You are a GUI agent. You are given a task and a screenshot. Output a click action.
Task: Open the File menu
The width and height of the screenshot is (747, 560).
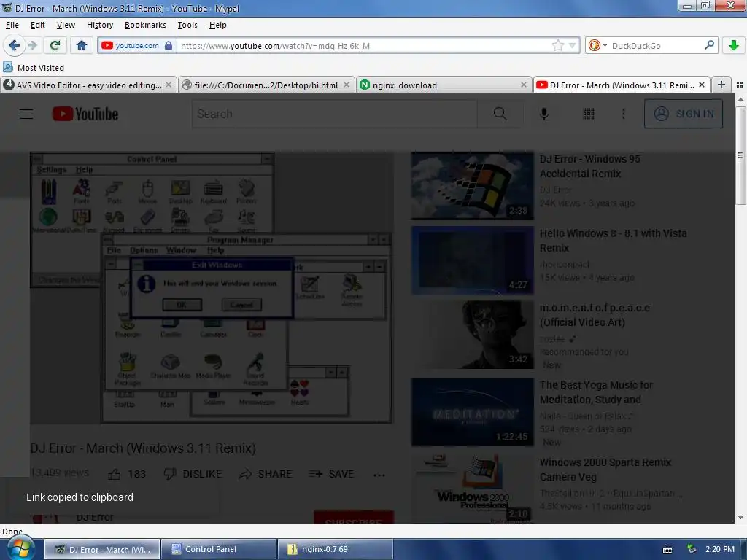click(x=12, y=25)
